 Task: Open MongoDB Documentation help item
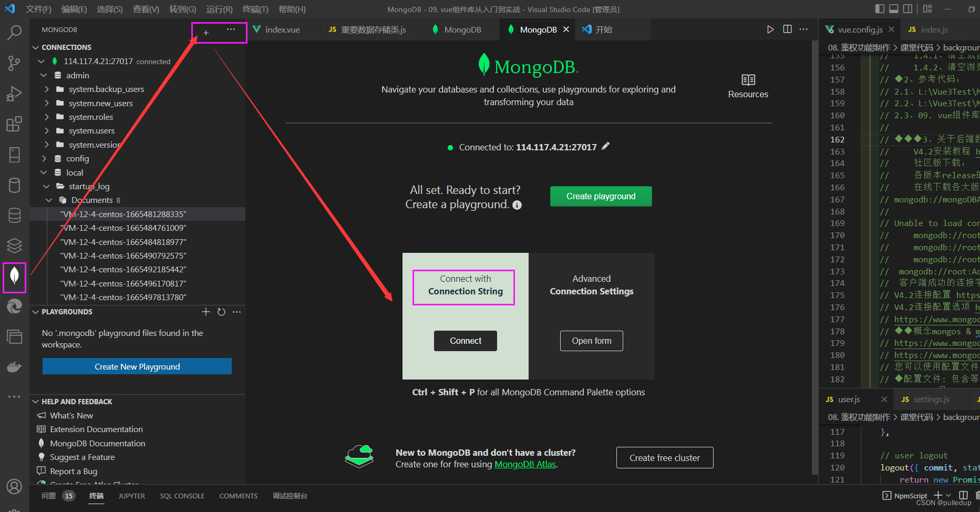click(x=98, y=443)
